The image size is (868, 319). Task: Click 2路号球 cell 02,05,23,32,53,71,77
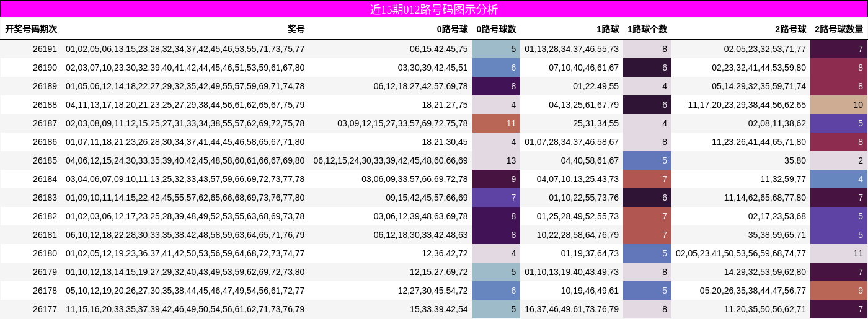coord(765,49)
